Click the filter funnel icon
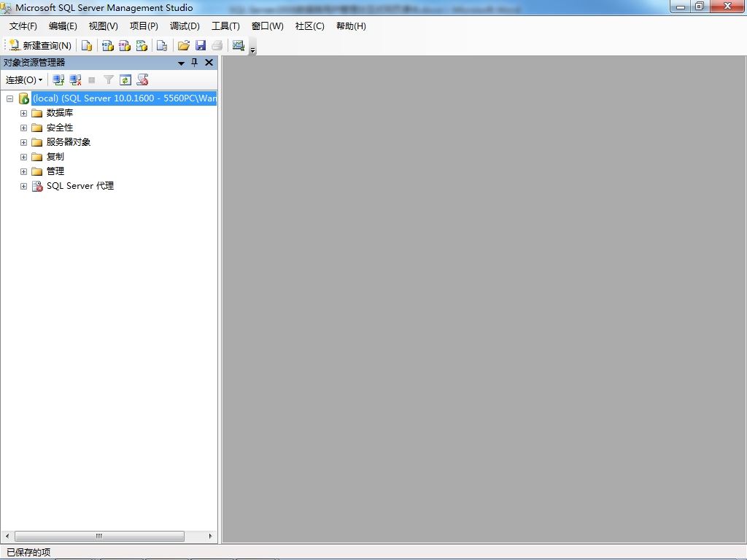 click(x=109, y=80)
